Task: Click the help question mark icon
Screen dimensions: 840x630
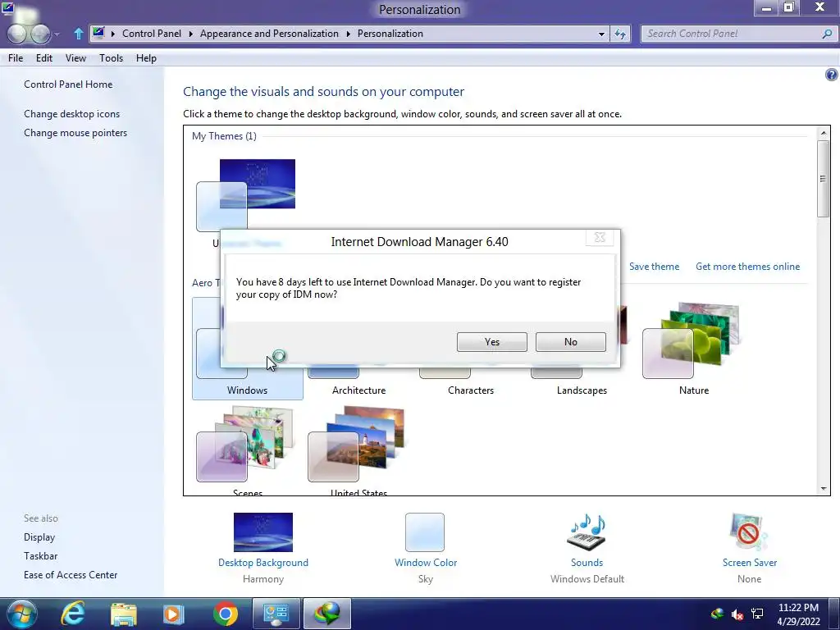Action: coord(831,75)
